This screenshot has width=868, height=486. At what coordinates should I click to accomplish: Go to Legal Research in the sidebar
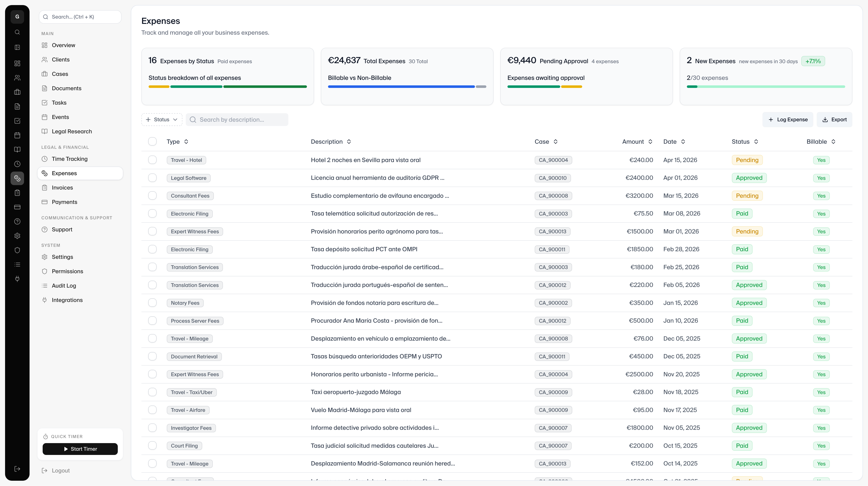coord(72,131)
